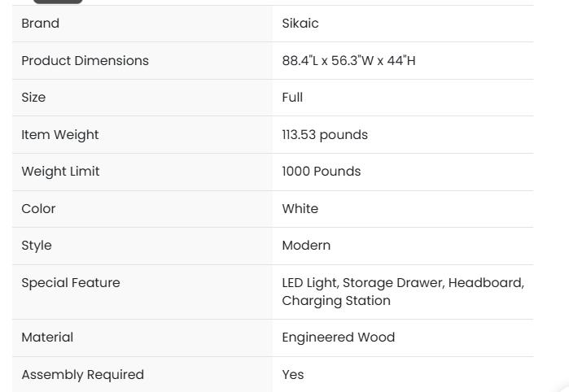569x392 pixels.
Task: Click the Product Dimensions label
Action: [85, 61]
